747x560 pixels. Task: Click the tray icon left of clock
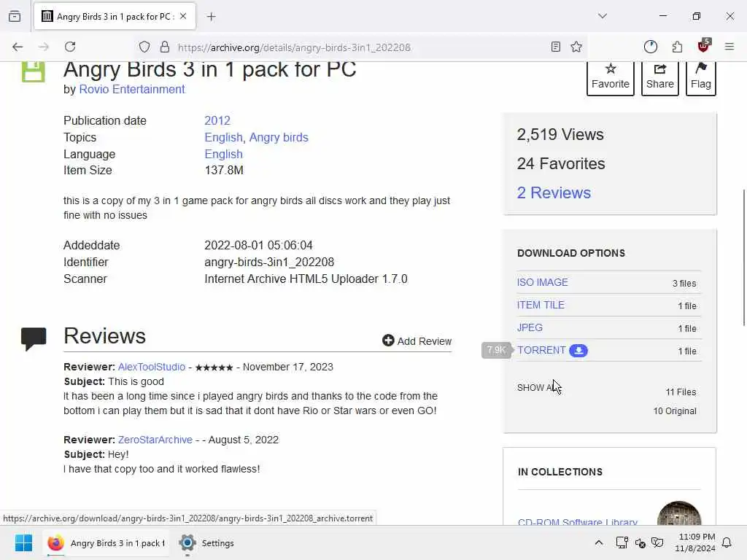(x=657, y=542)
